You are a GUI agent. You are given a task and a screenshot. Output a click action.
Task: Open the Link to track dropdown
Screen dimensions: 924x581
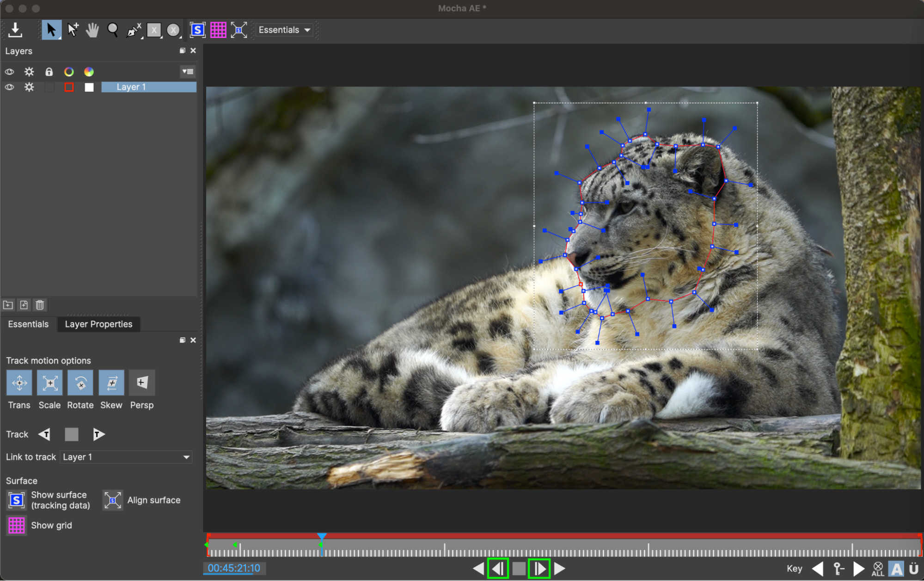point(126,457)
